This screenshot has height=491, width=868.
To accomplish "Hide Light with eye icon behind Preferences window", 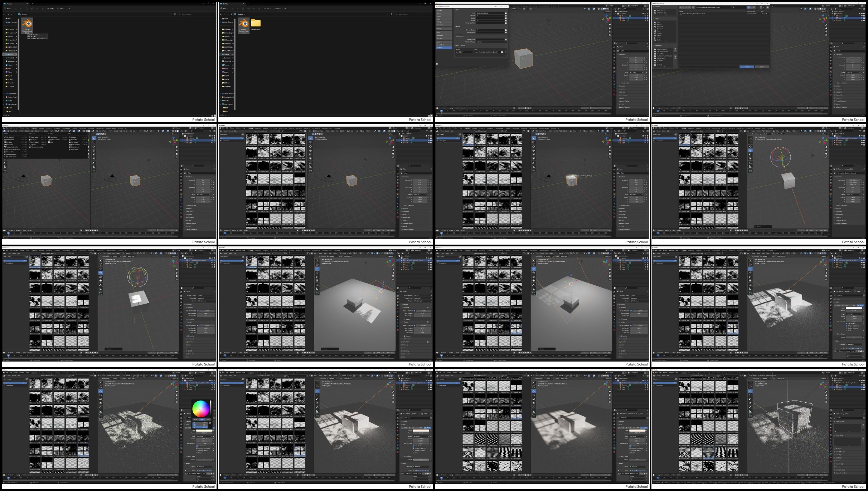I will pyautogui.click(x=645, y=20).
